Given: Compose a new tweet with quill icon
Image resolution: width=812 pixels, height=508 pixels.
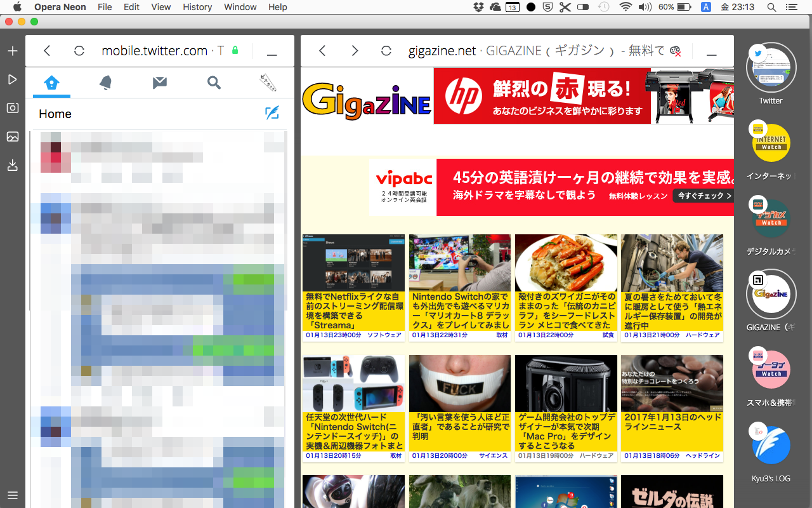Looking at the screenshot, I should coord(272,113).
